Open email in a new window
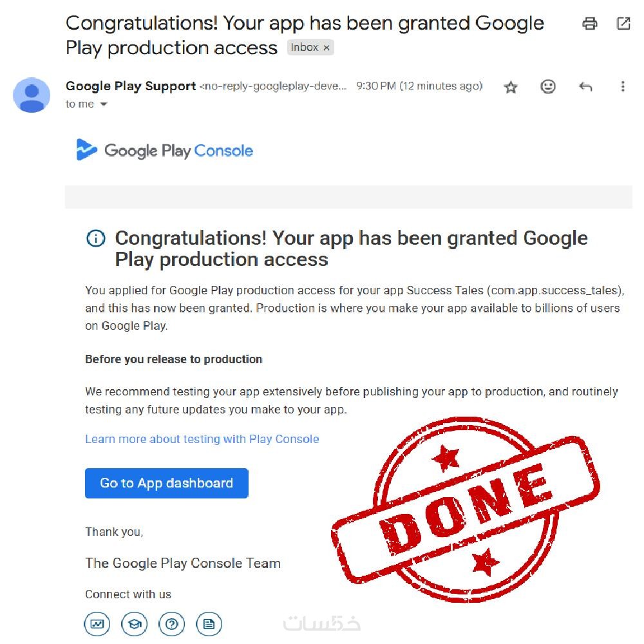Screen dimensions: 644x644 (623, 24)
